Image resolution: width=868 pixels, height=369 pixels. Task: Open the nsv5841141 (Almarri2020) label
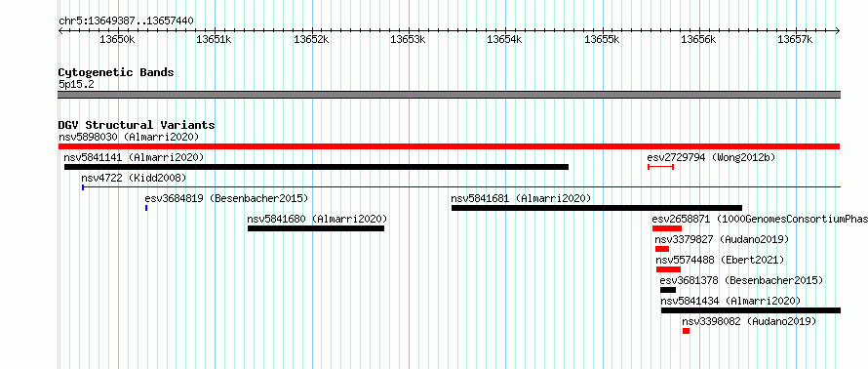(134, 157)
